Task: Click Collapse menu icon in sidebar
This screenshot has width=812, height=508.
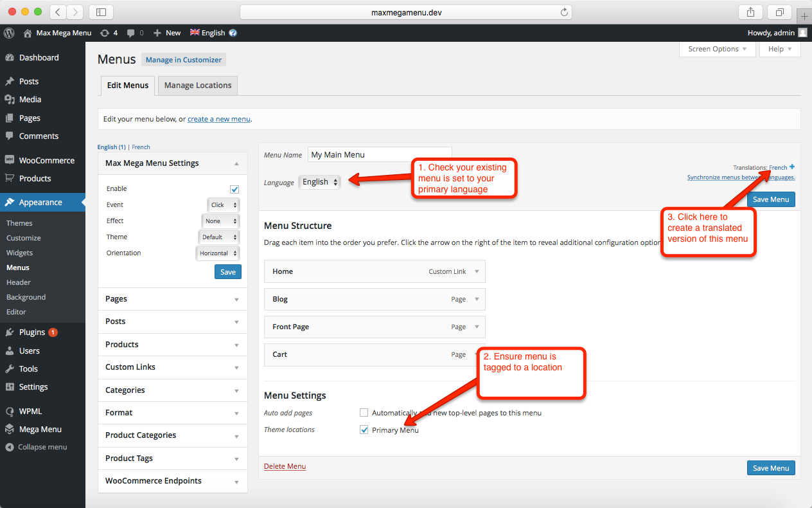Action: point(10,447)
